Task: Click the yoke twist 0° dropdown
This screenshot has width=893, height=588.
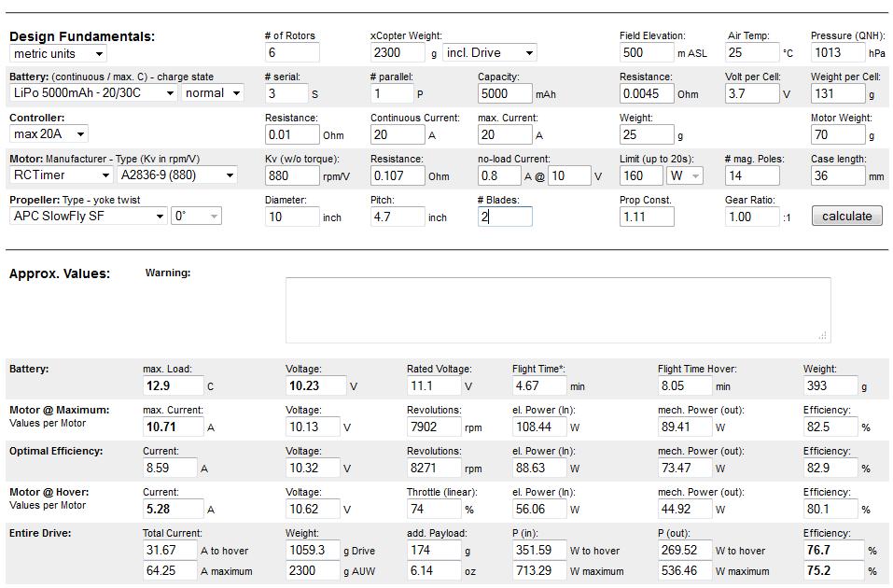Action: [x=196, y=216]
